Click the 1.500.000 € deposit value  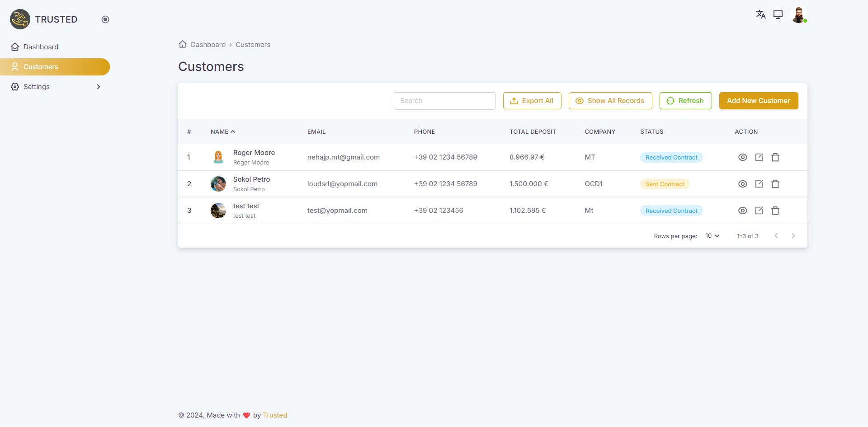(x=528, y=184)
